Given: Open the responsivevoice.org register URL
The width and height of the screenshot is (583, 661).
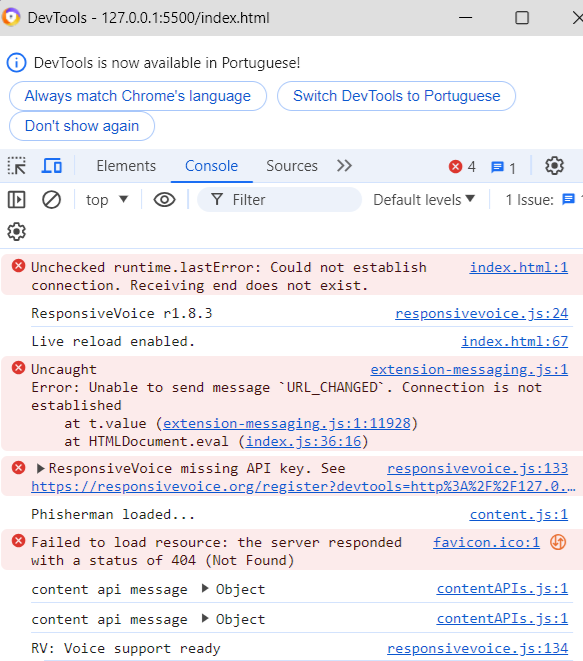Looking at the screenshot, I should [303, 486].
